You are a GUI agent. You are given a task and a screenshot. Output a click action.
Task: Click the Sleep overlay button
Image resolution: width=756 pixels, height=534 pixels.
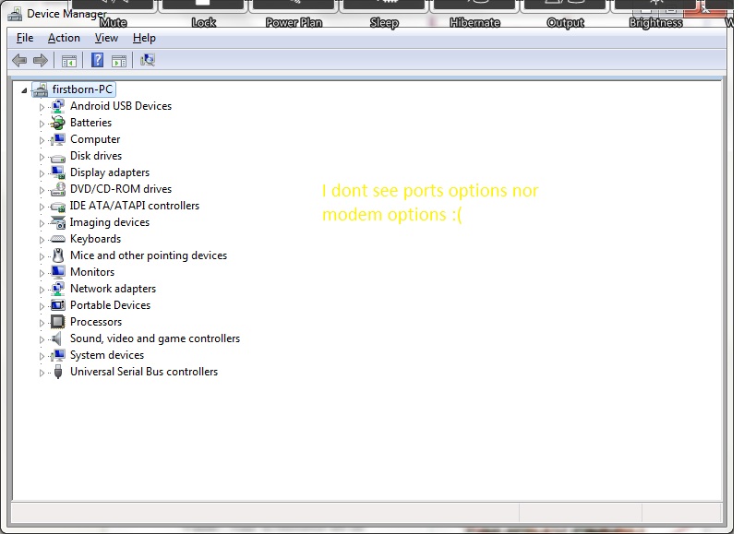click(384, 13)
